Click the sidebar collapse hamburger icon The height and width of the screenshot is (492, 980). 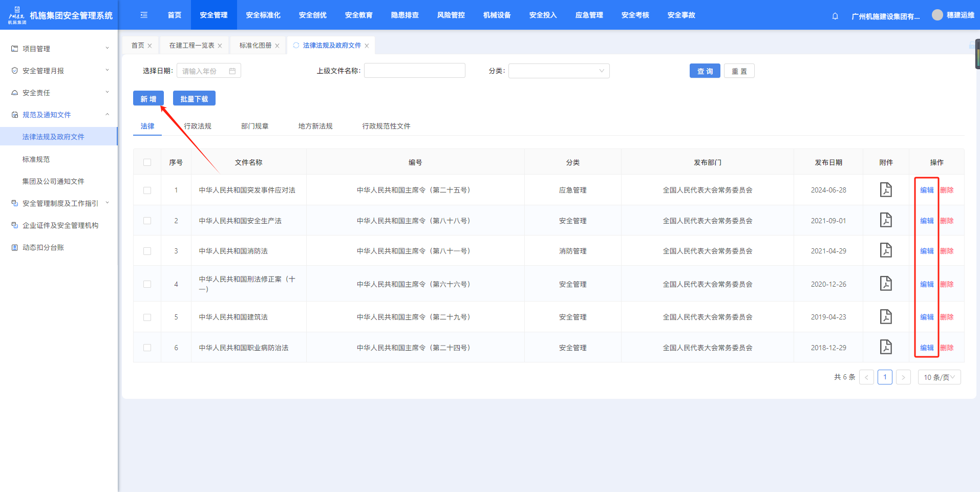coord(144,15)
